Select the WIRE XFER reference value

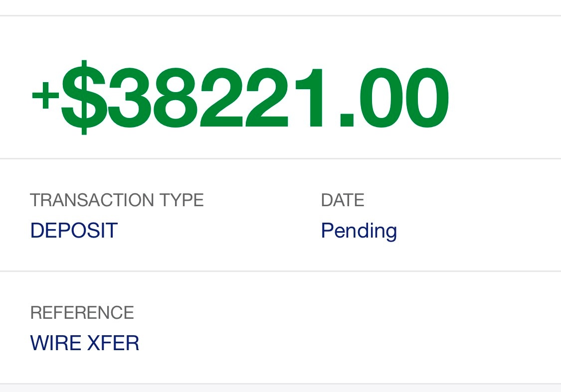85,343
